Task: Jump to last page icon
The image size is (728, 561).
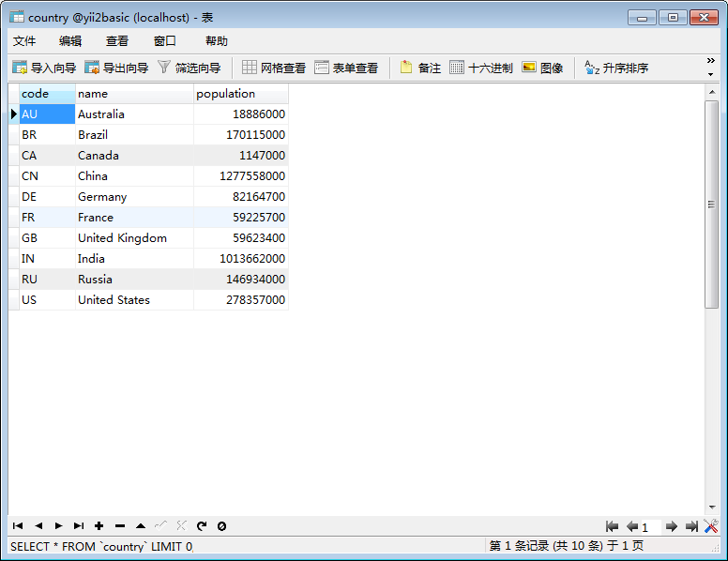Action: 691,526
